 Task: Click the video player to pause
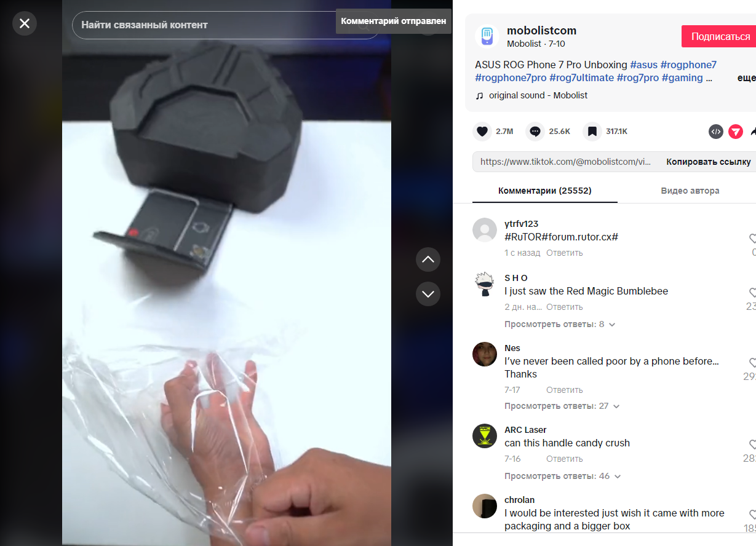coord(226,273)
